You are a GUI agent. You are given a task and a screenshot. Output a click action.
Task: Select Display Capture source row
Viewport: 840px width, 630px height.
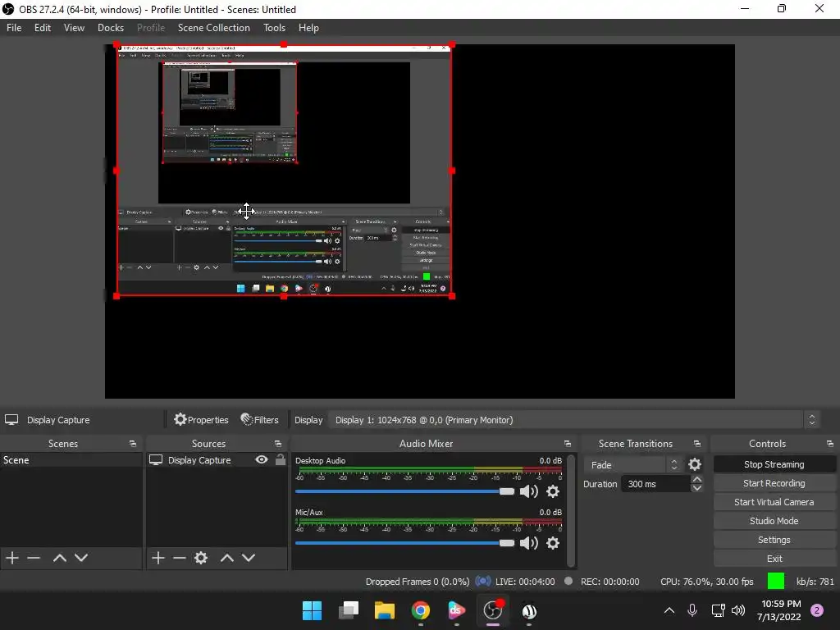(217, 459)
